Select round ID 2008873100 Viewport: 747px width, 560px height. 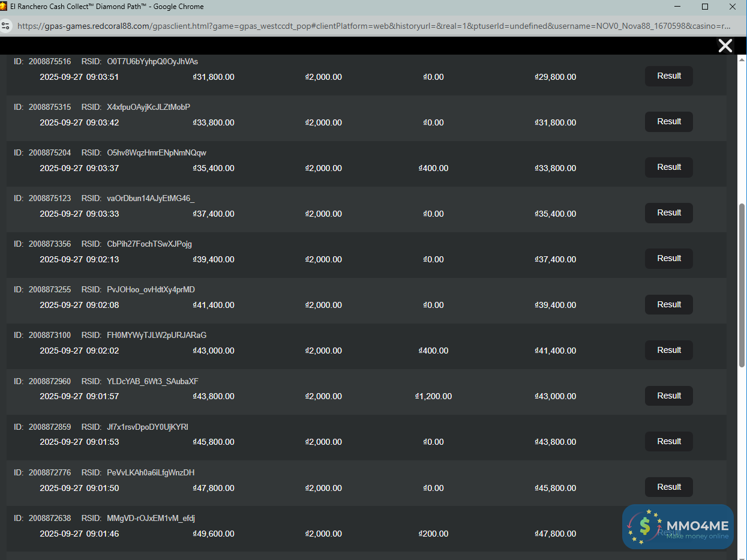point(50,336)
